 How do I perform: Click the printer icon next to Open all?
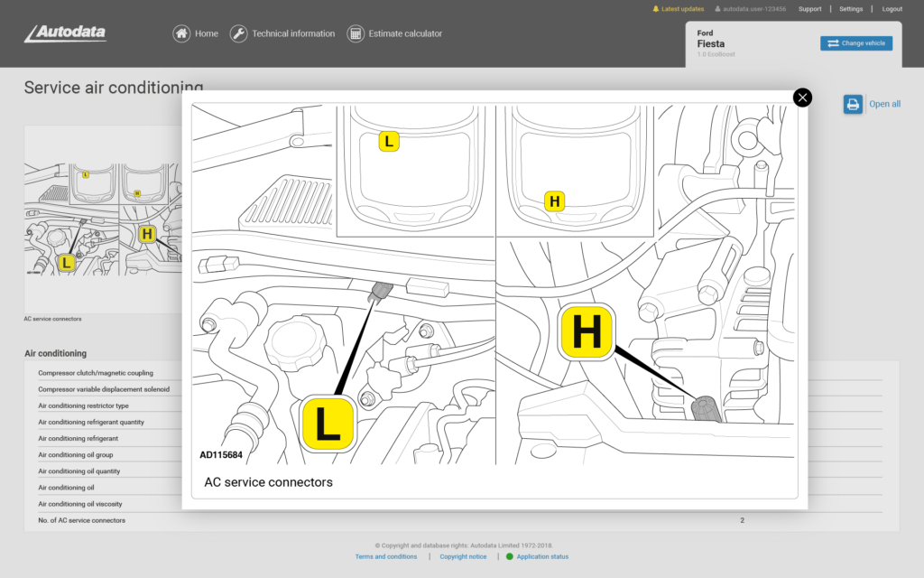click(852, 104)
